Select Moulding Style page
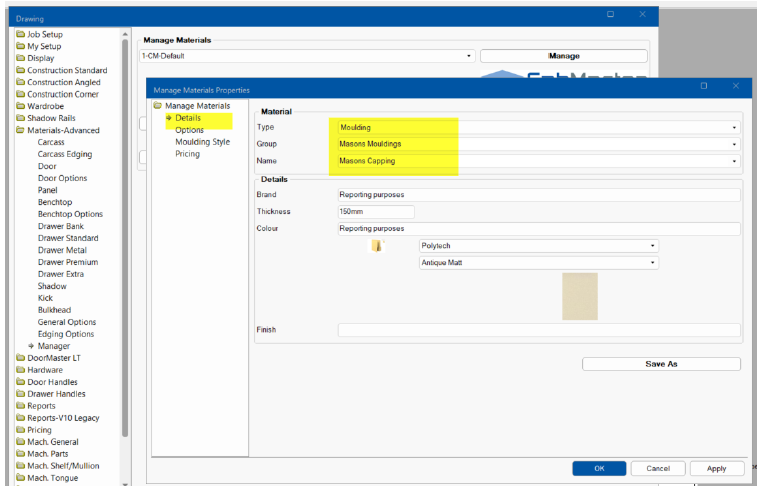This screenshot has width=757, height=486. tap(202, 142)
